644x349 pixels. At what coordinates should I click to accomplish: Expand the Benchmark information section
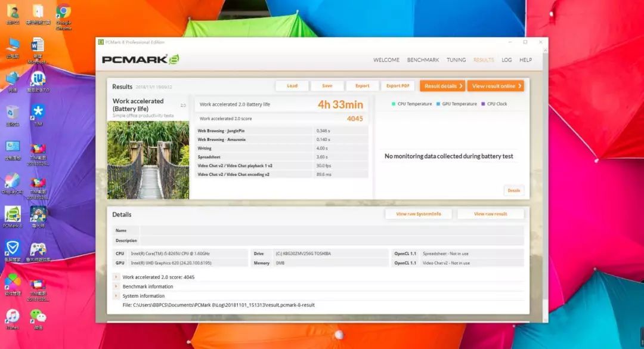point(116,286)
